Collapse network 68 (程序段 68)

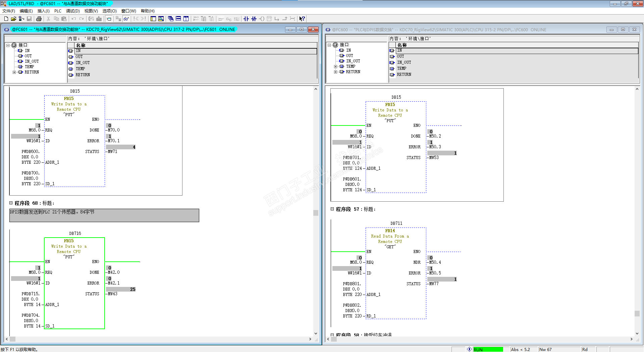[11, 203]
